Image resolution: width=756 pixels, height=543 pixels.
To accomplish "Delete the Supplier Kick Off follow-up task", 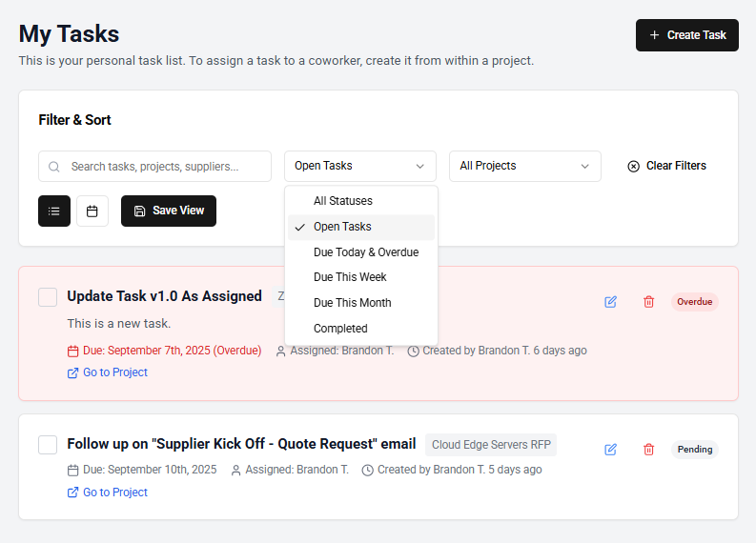I will pyautogui.click(x=649, y=449).
